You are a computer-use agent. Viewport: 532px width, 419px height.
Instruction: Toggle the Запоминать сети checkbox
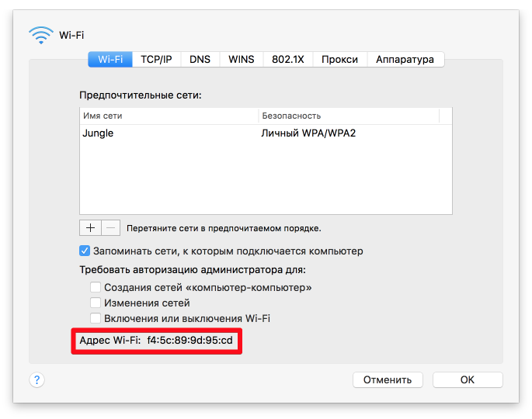click(x=85, y=251)
